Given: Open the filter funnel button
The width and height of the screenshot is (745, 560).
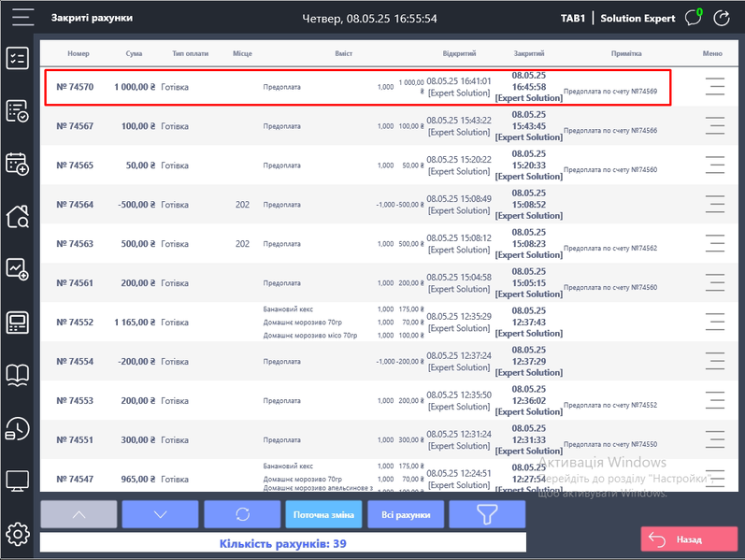Looking at the screenshot, I should point(486,514).
